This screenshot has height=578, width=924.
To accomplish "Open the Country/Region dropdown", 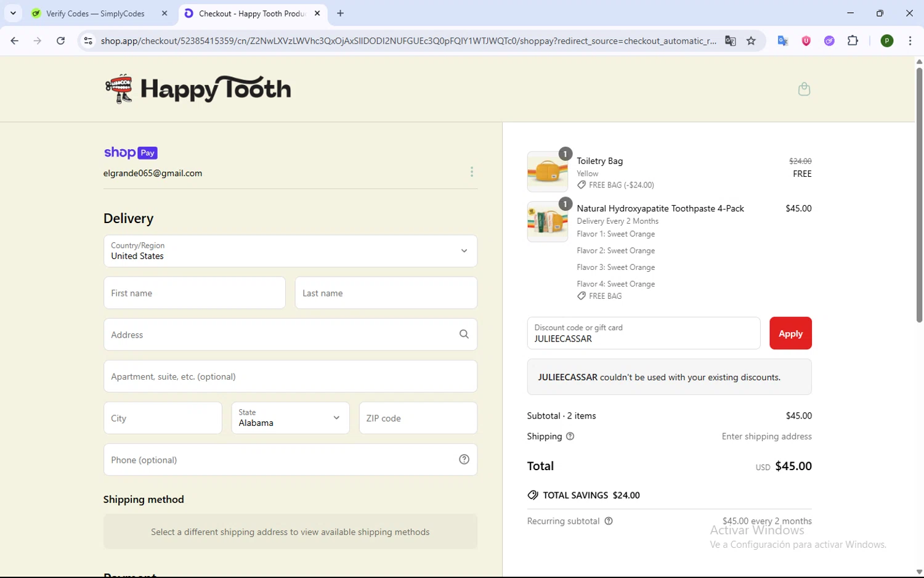I will click(290, 251).
